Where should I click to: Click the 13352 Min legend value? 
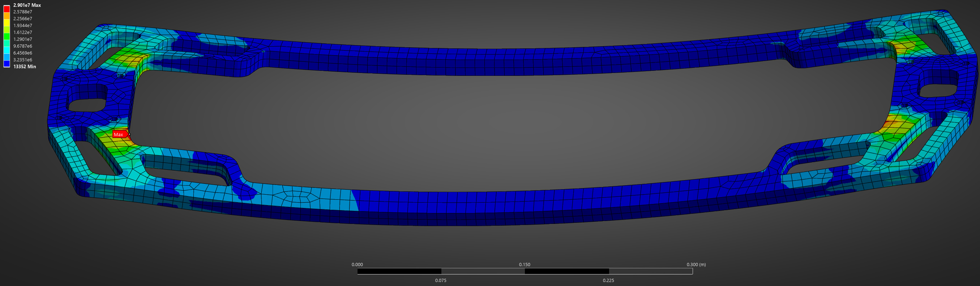(x=24, y=67)
